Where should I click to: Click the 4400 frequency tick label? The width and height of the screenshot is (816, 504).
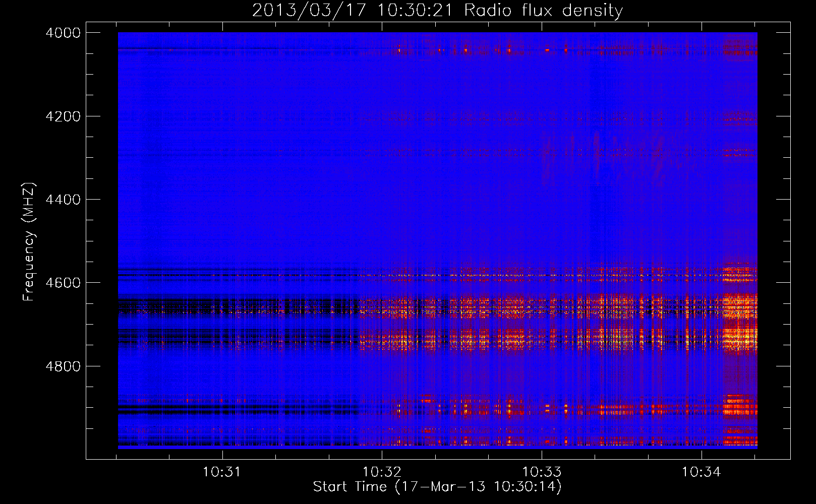pyautogui.click(x=63, y=200)
